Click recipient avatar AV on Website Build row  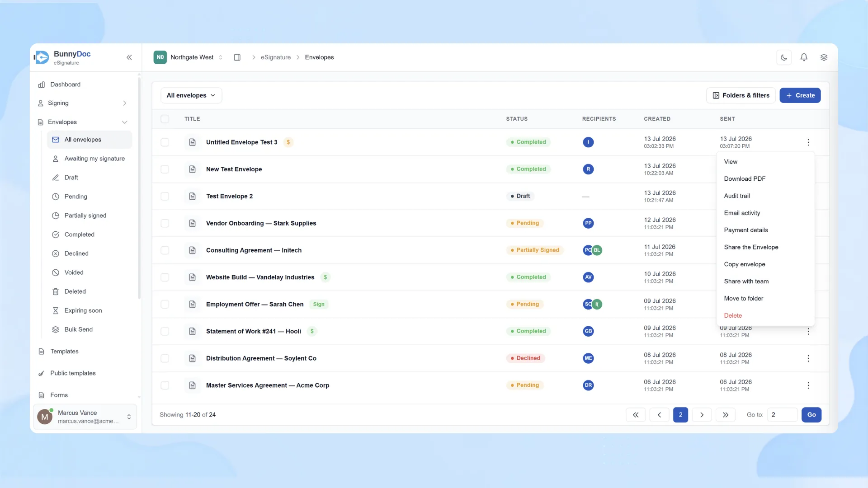588,277
